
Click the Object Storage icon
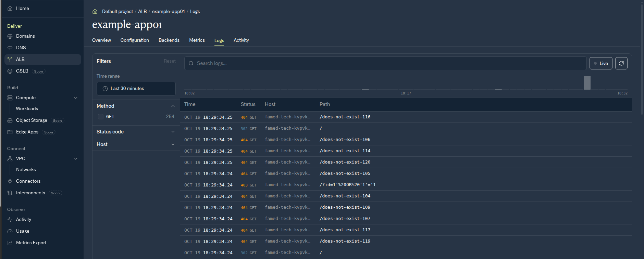(x=10, y=120)
